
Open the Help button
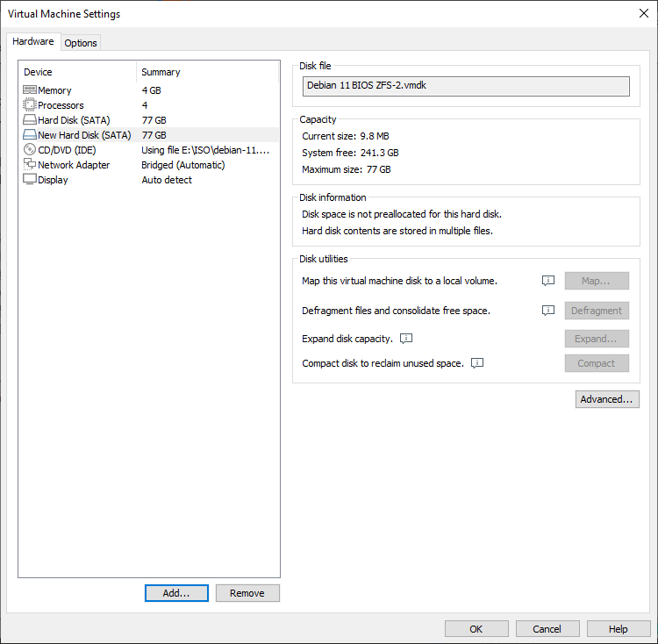click(619, 629)
